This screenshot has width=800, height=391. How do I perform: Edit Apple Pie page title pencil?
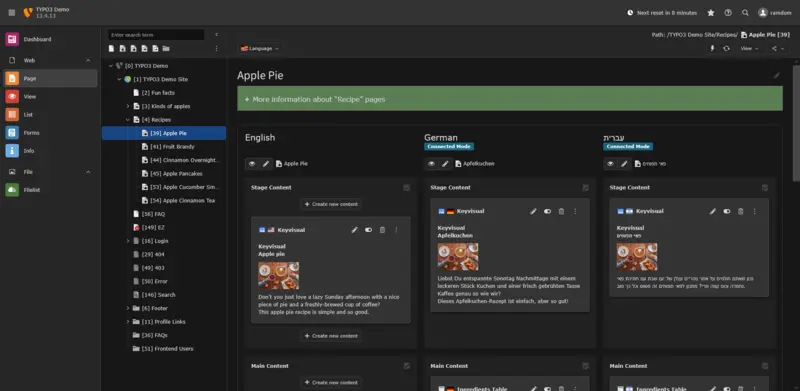click(777, 76)
